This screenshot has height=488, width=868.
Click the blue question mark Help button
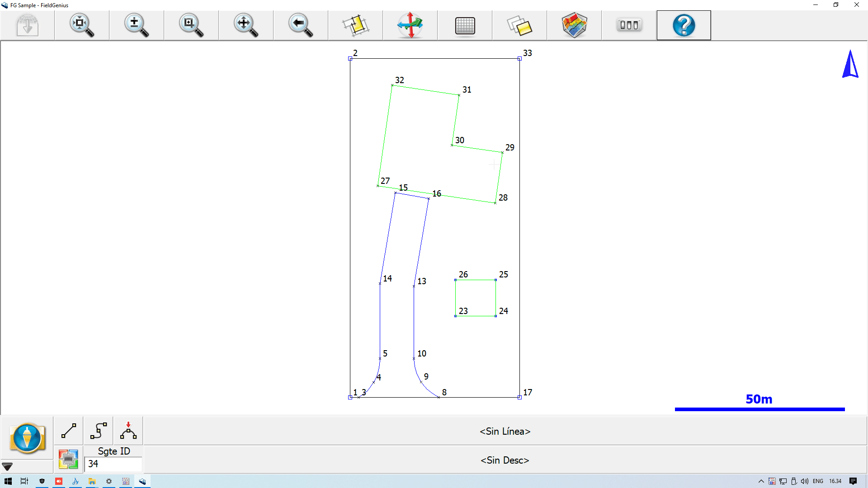click(684, 25)
